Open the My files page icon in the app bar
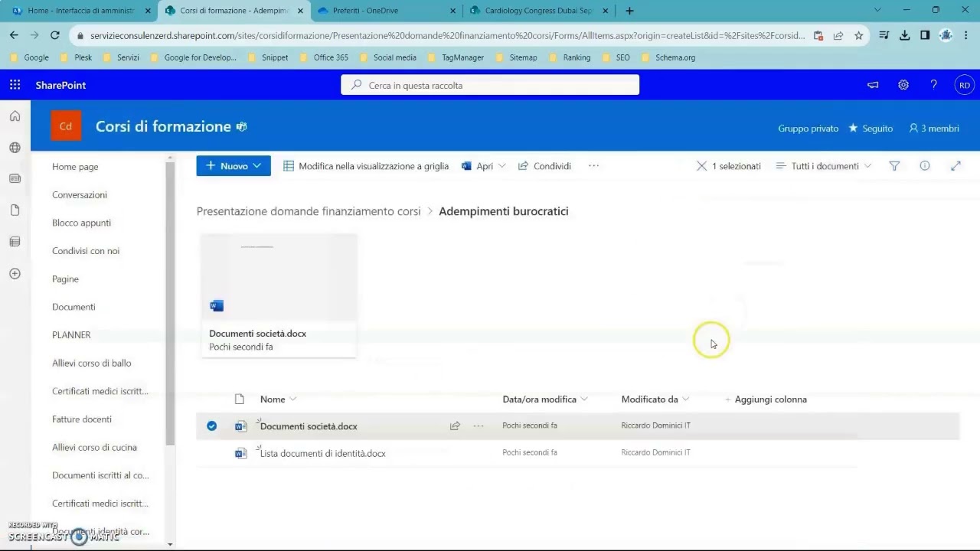The width and height of the screenshot is (980, 551). click(15, 210)
